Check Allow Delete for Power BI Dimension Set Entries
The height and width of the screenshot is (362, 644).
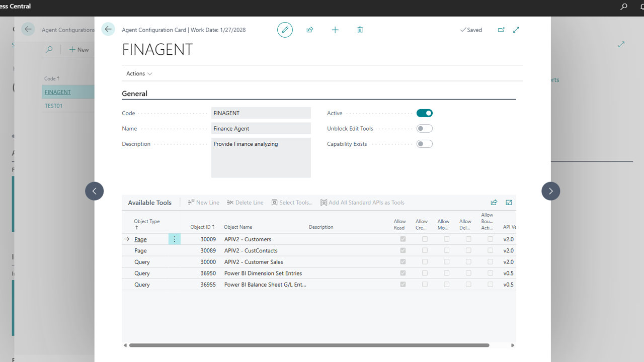[468, 273]
